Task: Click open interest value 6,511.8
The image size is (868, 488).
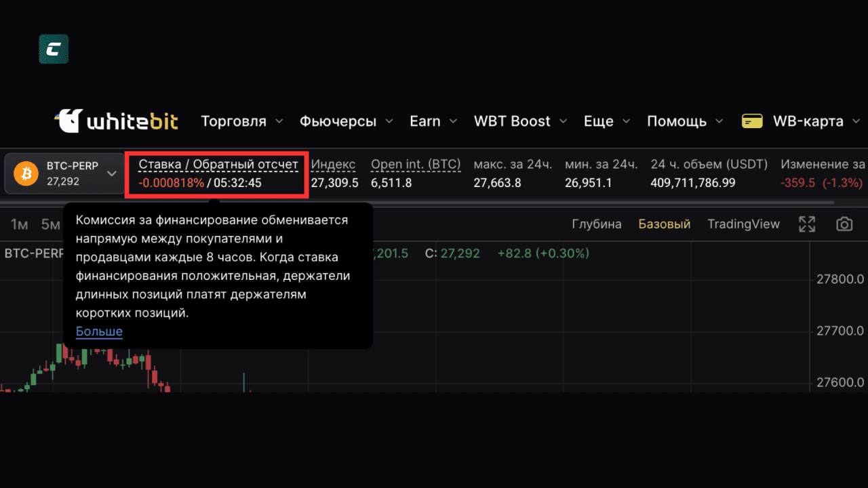Action: (x=391, y=183)
